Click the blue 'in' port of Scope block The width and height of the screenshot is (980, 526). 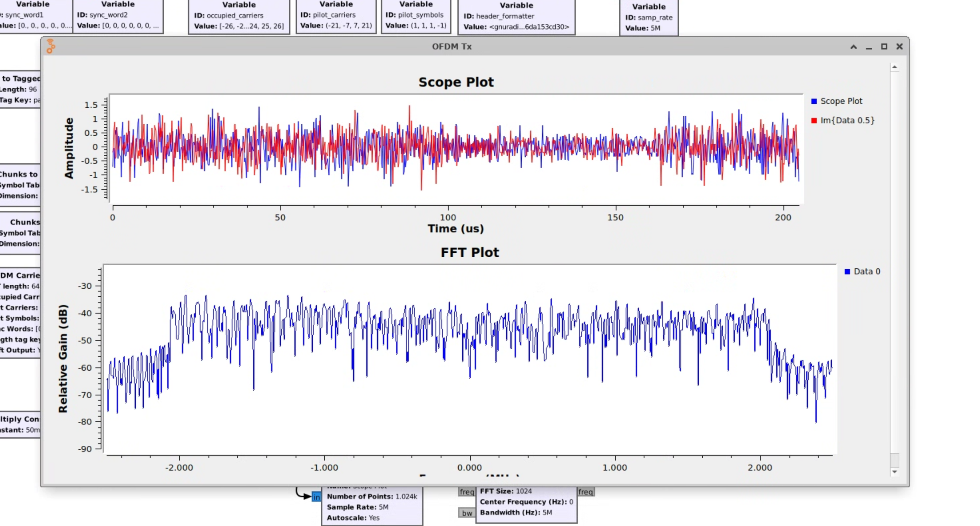coord(316,497)
